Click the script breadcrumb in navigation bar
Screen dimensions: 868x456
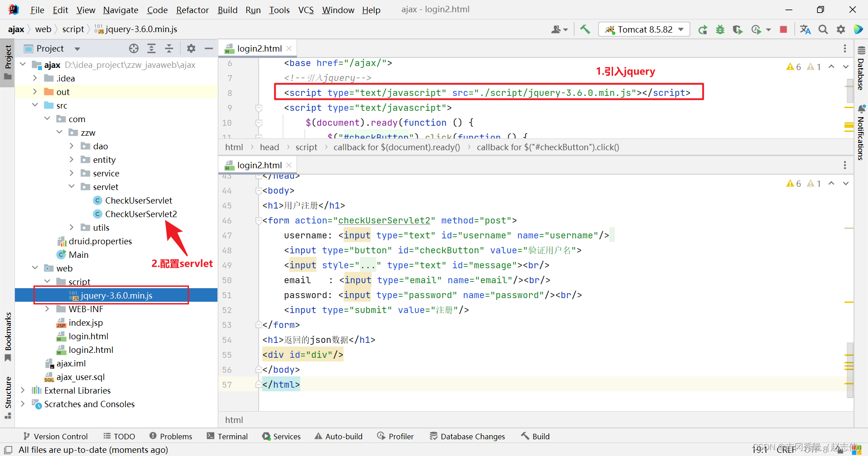(73, 29)
